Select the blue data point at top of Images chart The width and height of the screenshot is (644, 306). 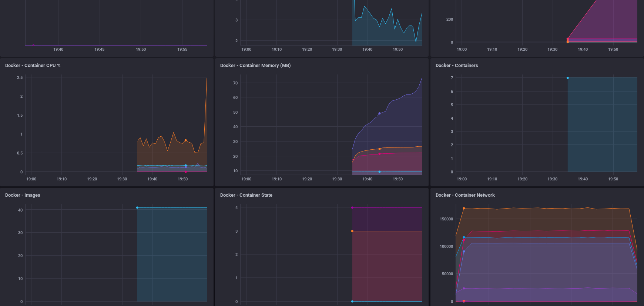137,207
